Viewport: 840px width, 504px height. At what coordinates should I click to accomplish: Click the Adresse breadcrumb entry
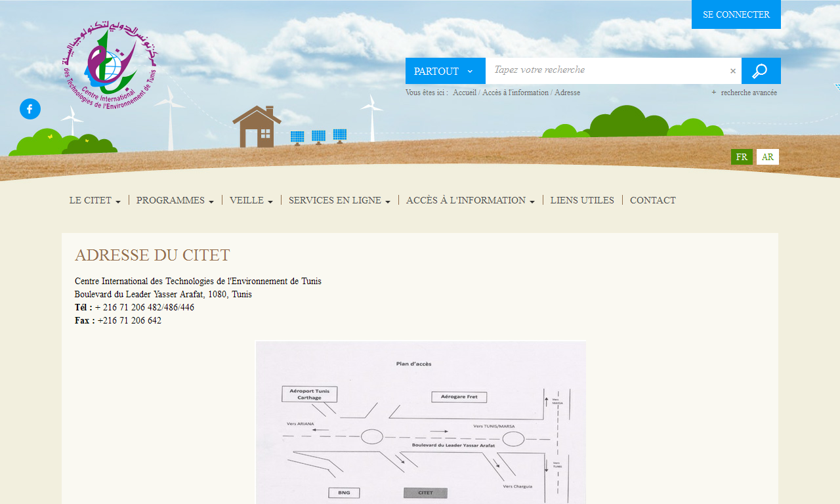click(567, 93)
